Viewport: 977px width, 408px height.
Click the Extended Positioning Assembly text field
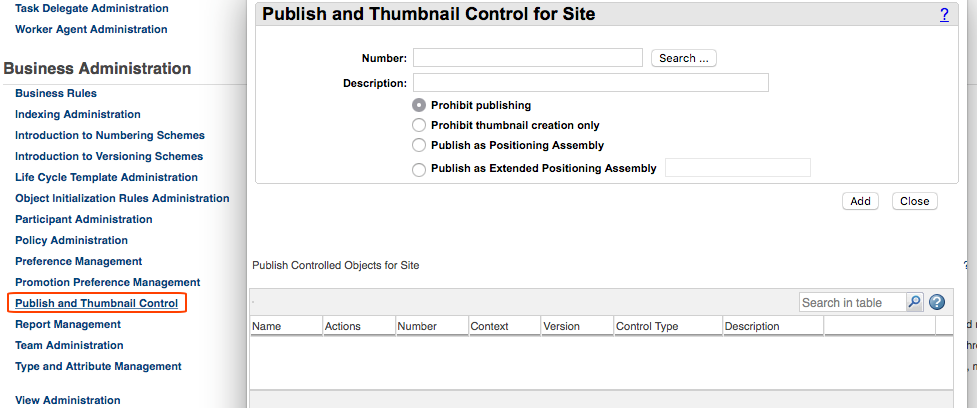click(x=737, y=168)
